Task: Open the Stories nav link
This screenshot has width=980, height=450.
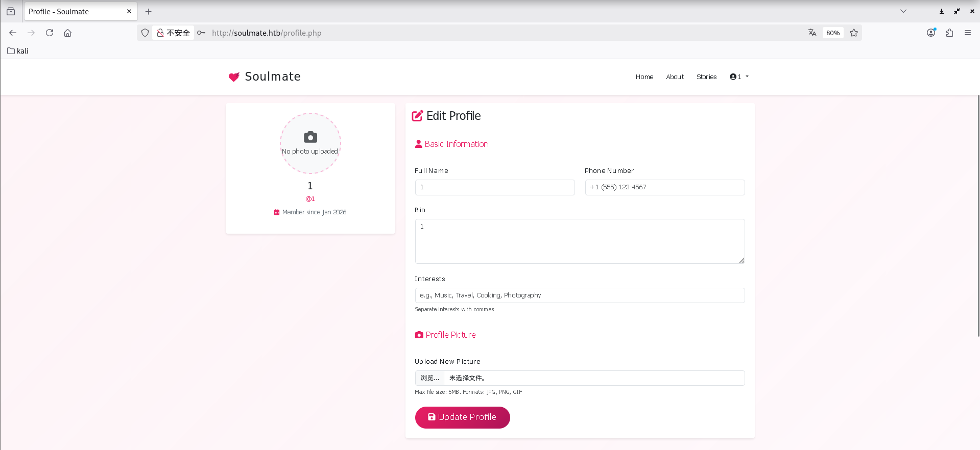Action: pos(706,77)
